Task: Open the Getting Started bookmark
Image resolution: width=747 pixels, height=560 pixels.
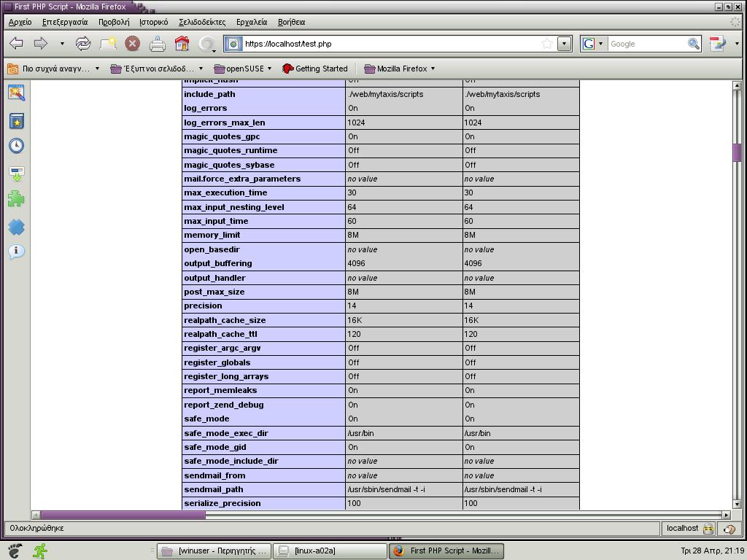Action: (x=315, y=69)
